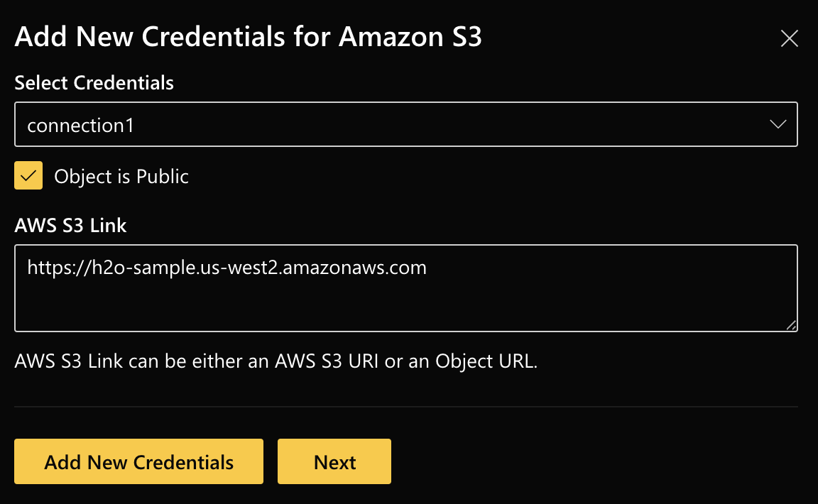Select the h2o-sample URL text
Viewport: 818px width, 504px height.
[x=227, y=268]
